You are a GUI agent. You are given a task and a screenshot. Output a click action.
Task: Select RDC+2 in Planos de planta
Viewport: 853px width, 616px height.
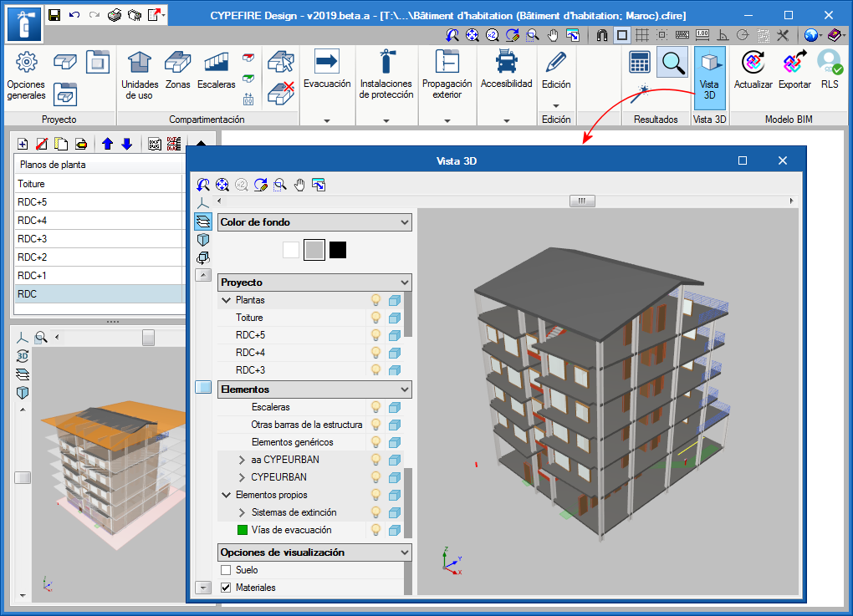pyautogui.click(x=100, y=257)
